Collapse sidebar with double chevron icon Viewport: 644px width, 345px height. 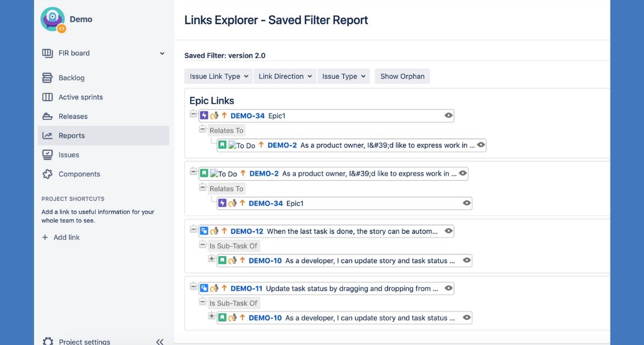click(159, 341)
